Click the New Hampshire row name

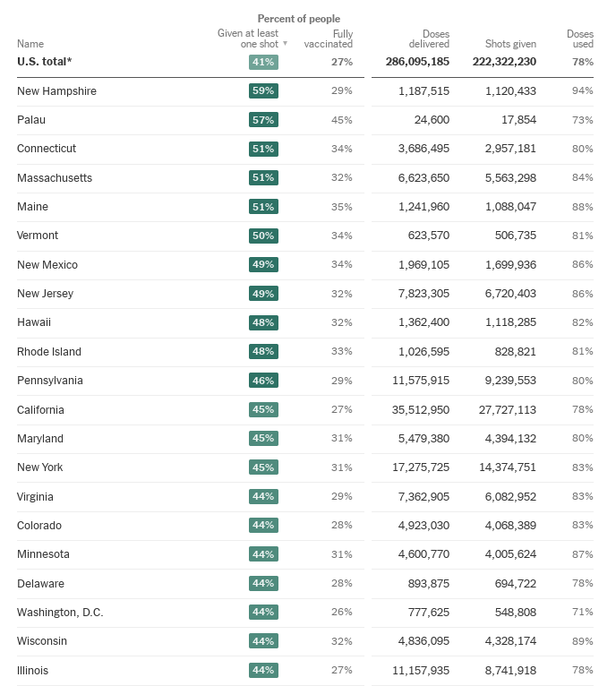[56, 91]
